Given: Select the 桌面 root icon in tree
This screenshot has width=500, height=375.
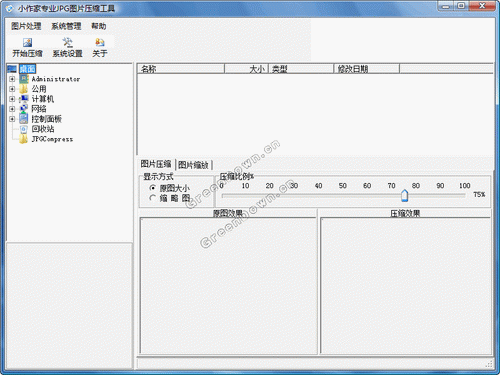Looking at the screenshot, I should [x=12, y=69].
